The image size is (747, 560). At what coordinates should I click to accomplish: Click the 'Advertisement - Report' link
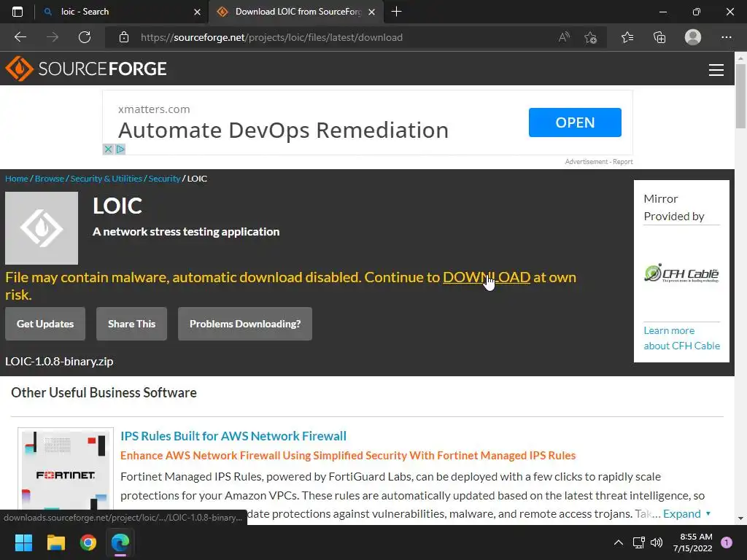599,162
